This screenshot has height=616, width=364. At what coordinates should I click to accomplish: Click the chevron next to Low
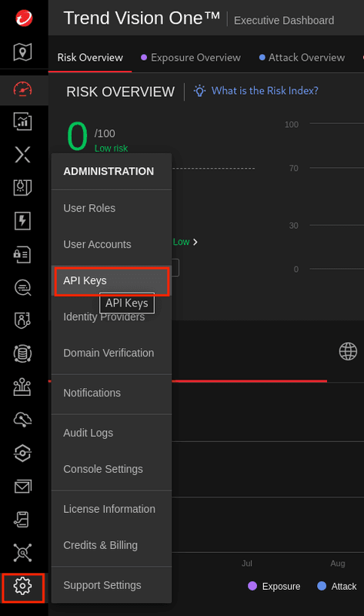point(195,242)
